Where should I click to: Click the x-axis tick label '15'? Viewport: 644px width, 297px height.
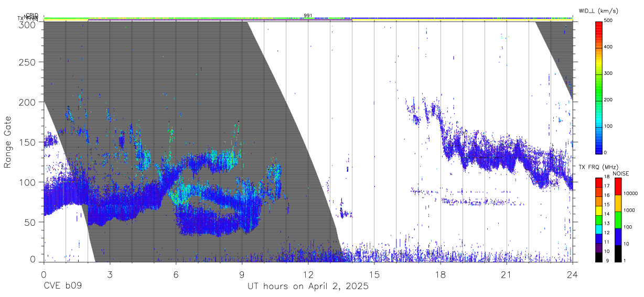coord(374,274)
